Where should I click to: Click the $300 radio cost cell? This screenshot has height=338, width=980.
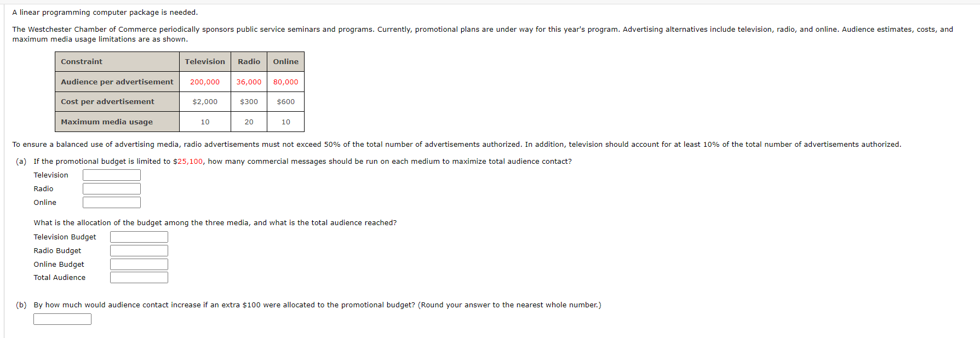(249, 101)
